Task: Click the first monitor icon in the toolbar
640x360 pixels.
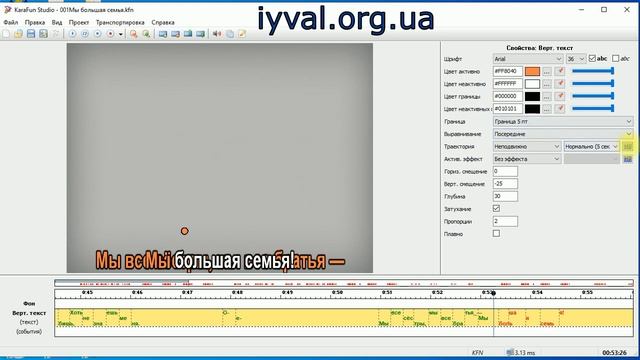Action: (x=163, y=34)
